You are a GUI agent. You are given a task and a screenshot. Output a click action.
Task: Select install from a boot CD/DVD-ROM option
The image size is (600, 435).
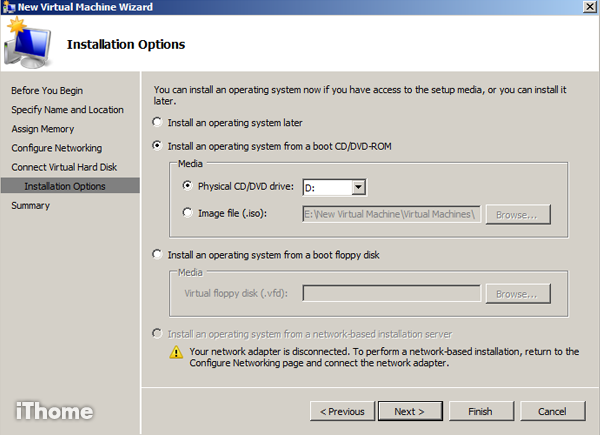(x=155, y=145)
